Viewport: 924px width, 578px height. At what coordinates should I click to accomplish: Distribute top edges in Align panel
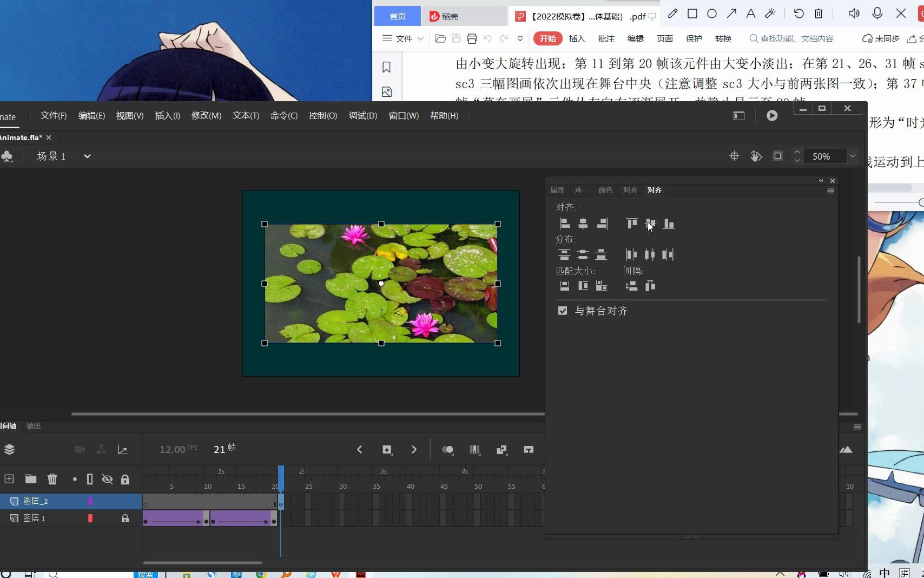[564, 254]
